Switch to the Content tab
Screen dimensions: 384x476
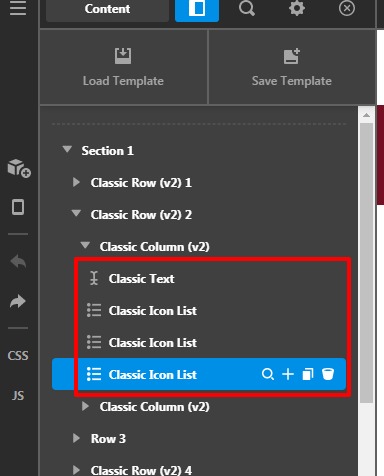(107, 10)
